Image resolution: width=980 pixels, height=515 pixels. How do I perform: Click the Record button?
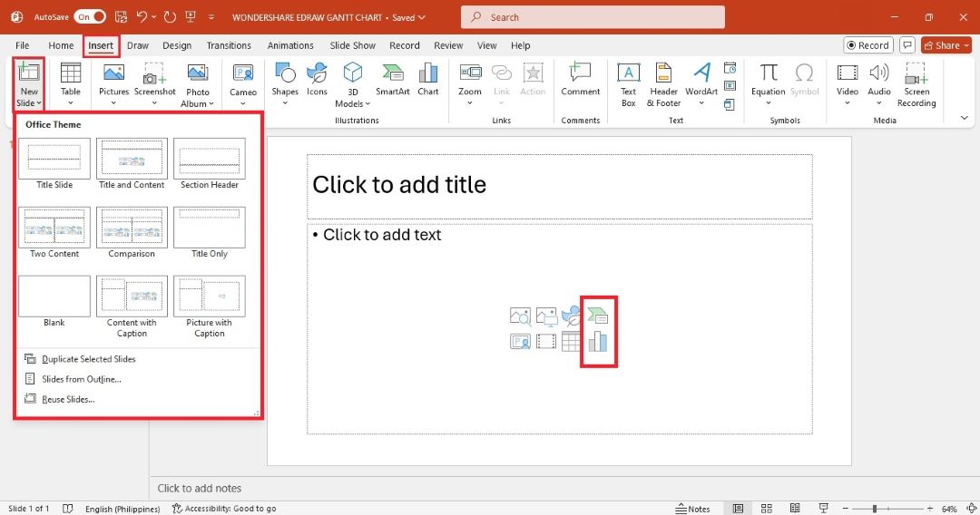click(x=868, y=45)
